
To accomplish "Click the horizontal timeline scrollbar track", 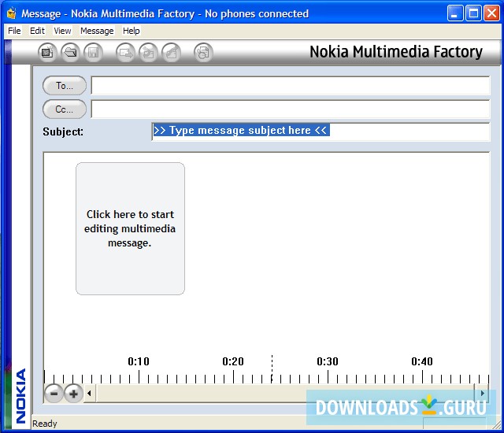I will pos(285,393).
